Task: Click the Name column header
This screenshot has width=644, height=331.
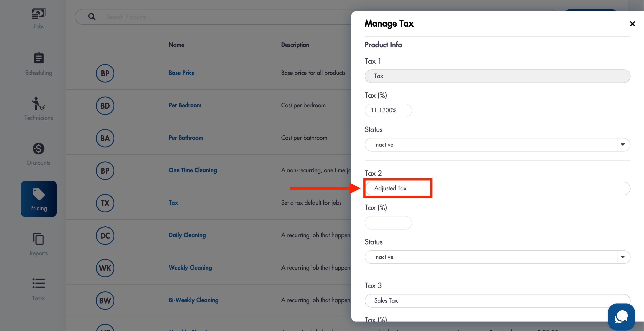Action: [x=177, y=45]
